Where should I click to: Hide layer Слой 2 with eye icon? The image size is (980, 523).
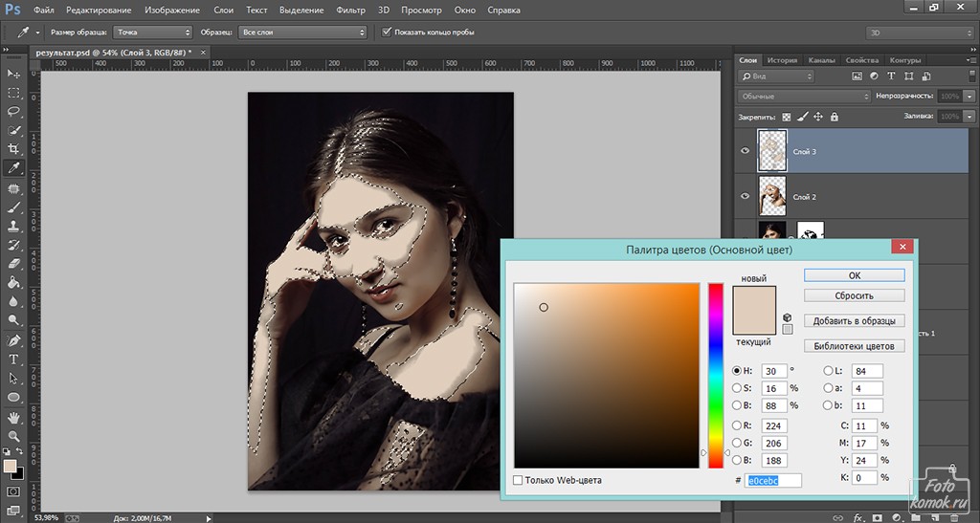tap(745, 196)
